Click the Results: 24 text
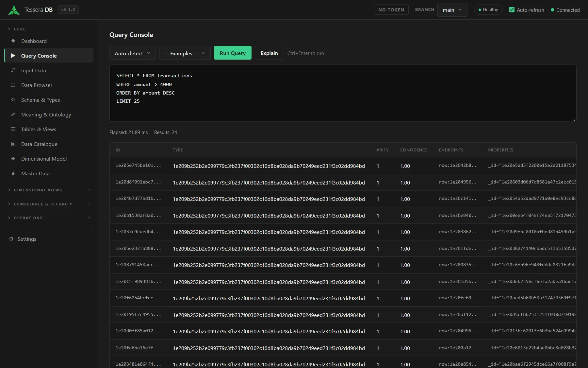 pyautogui.click(x=166, y=132)
